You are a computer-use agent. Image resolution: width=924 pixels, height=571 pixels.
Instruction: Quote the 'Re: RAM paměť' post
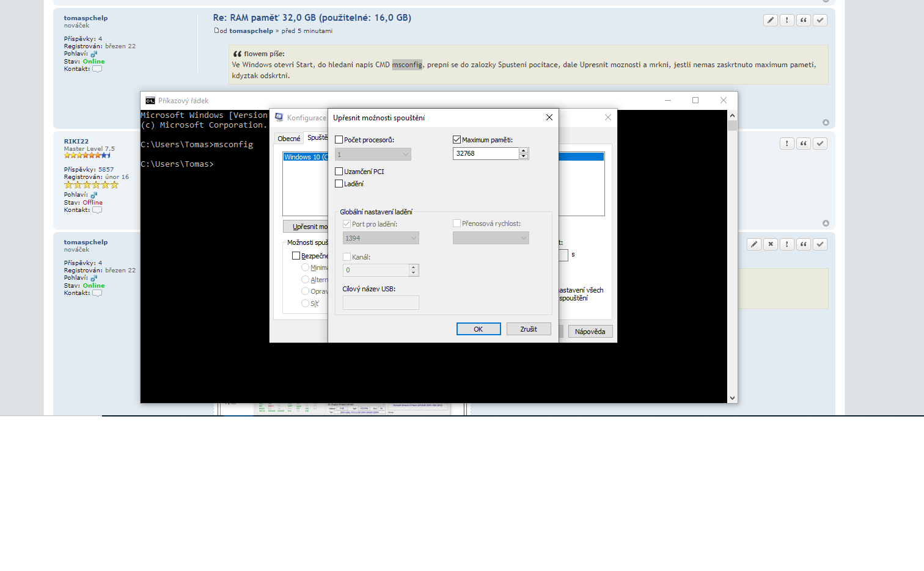804,20
